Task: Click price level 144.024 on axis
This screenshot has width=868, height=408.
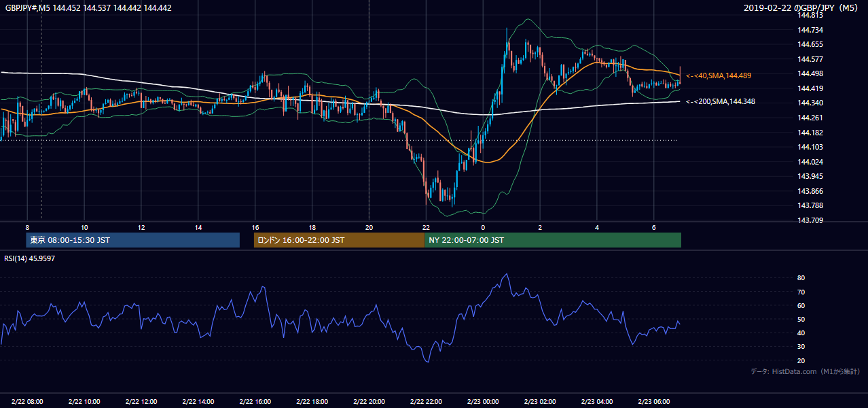Action: [x=810, y=162]
